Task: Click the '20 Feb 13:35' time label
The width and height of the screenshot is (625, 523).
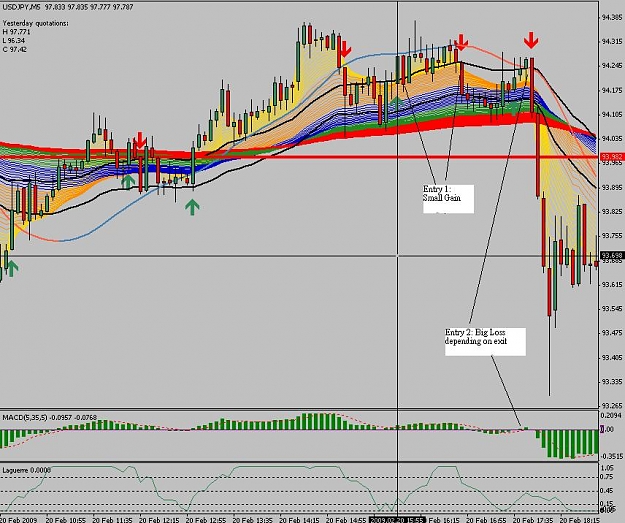Action: pyautogui.click(x=252, y=520)
